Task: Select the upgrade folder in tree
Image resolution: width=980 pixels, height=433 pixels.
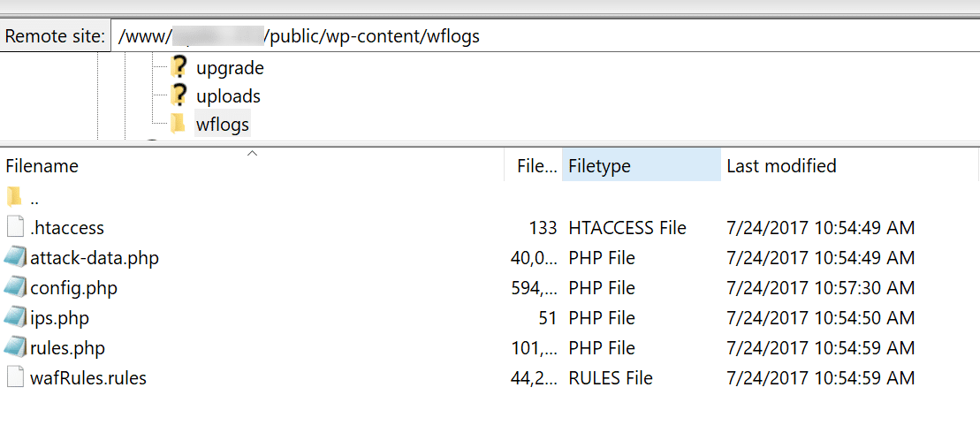Action: tap(230, 68)
